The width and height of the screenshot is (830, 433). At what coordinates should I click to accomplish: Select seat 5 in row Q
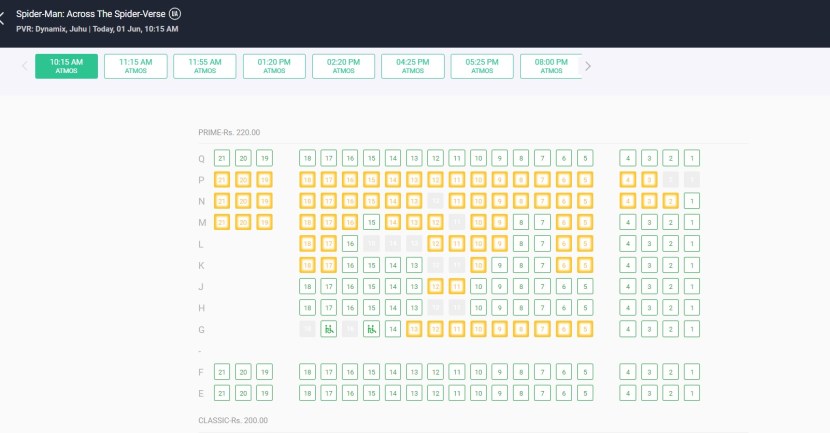[585, 158]
